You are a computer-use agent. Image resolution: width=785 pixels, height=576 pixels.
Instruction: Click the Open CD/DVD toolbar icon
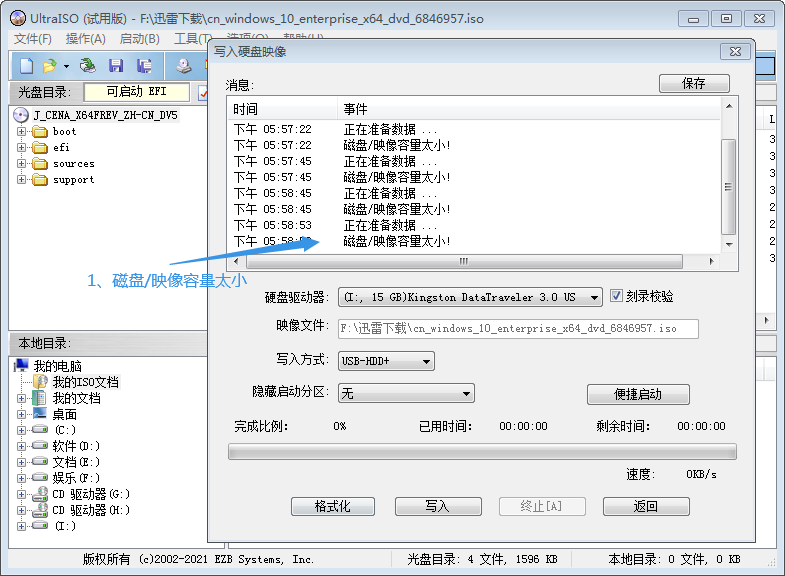[88, 66]
